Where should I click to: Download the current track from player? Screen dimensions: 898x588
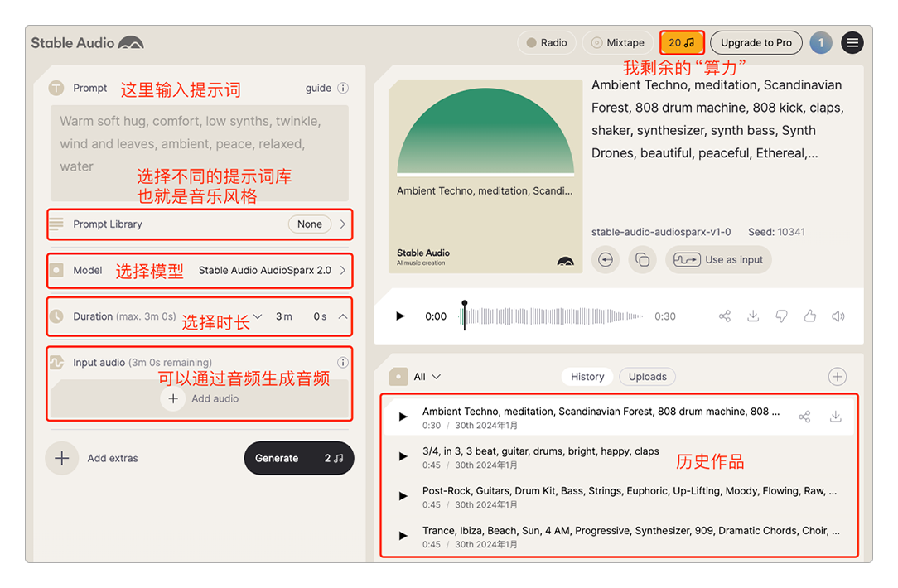click(x=753, y=316)
